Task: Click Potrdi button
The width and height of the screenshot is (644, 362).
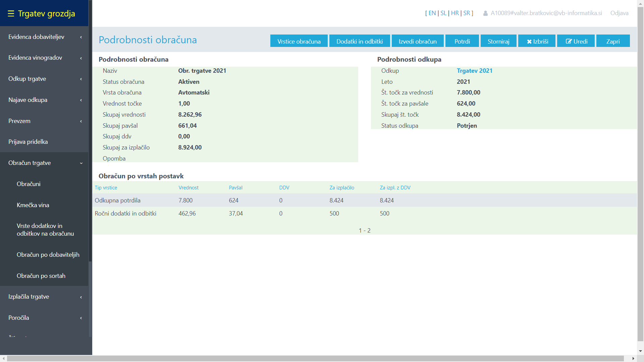Action: [462, 41]
